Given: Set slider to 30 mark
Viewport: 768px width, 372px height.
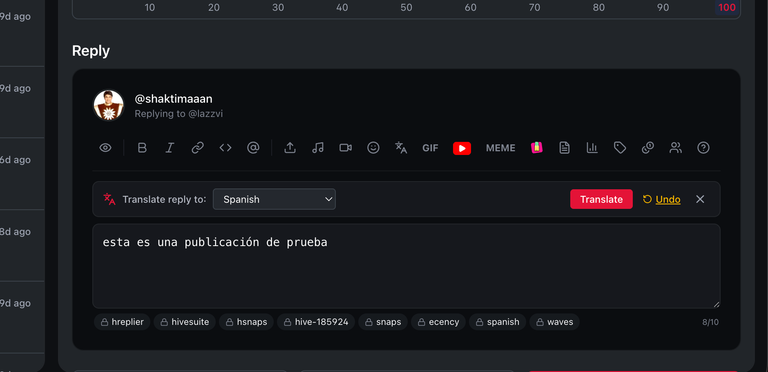Looking at the screenshot, I should [x=278, y=8].
